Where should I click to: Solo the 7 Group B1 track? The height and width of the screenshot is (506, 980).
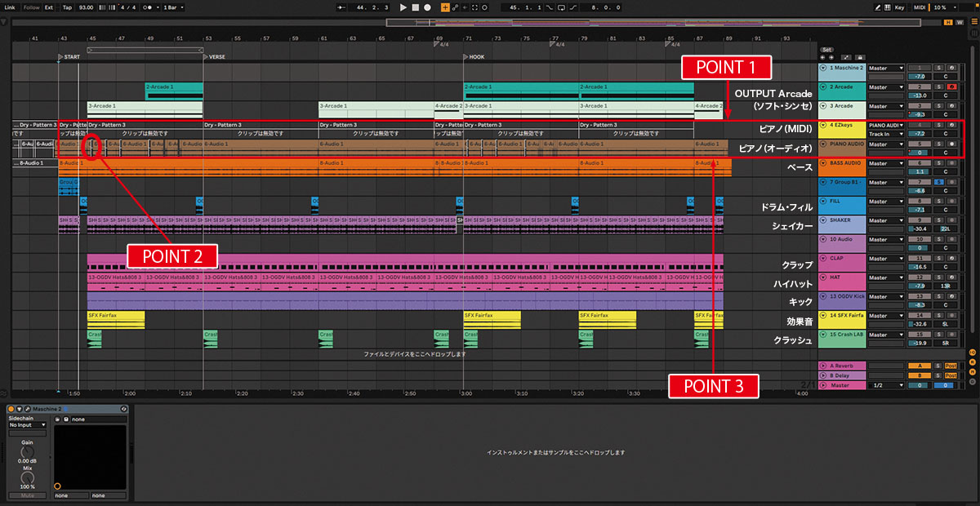(939, 182)
